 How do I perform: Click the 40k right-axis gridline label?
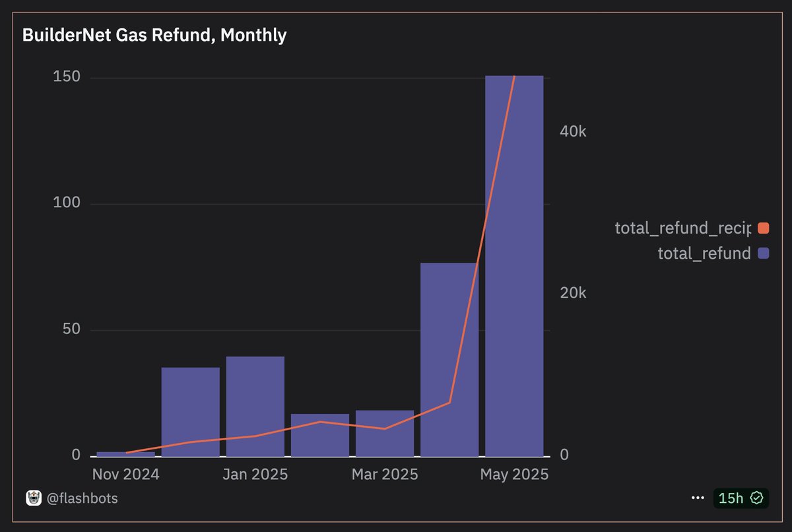click(x=572, y=131)
